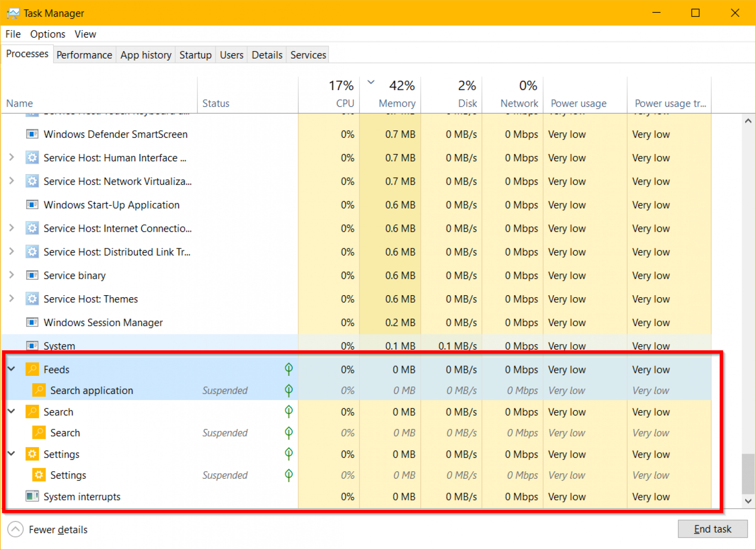The image size is (756, 550).
Task: Collapse the Settings process group
Action: pos(11,454)
